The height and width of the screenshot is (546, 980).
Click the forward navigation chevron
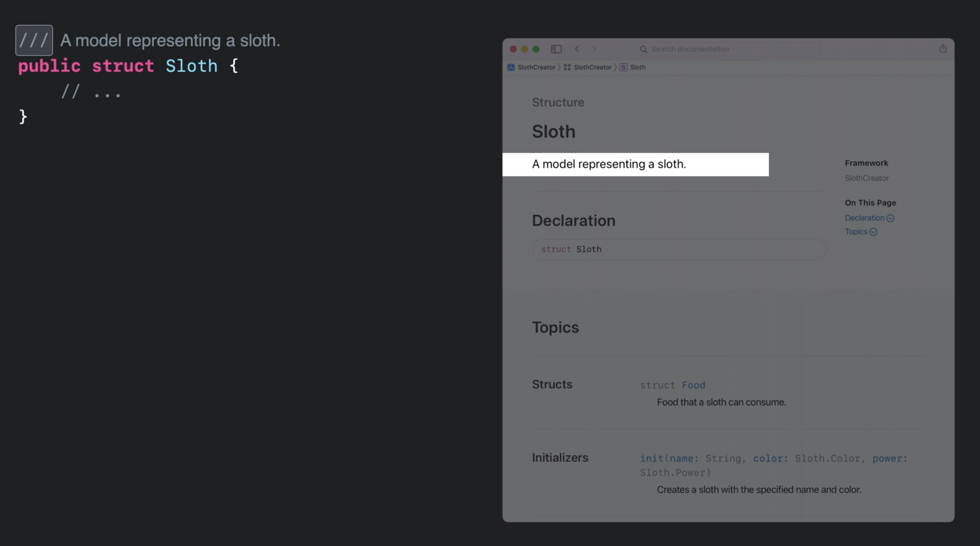(x=594, y=49)
